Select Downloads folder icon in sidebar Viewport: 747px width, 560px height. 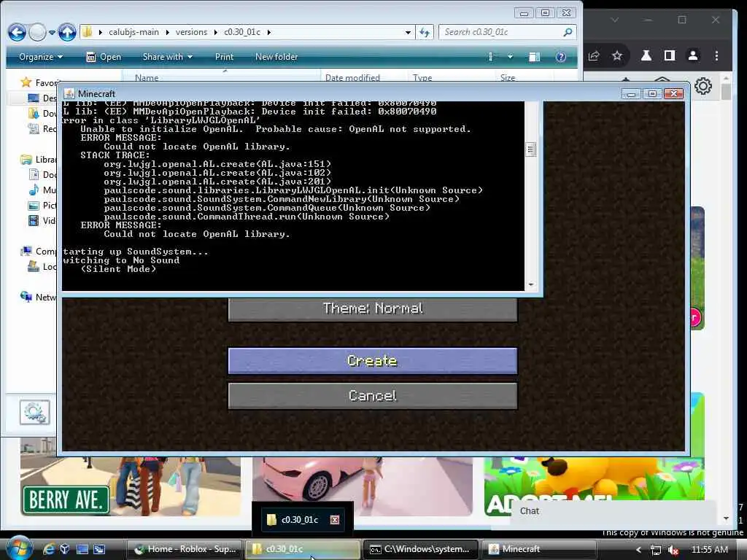click(x=34, y=113)
